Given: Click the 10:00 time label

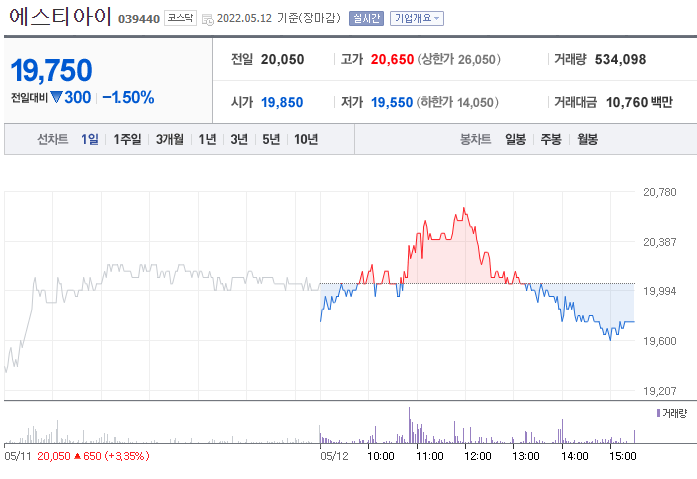Looking at the screenshot, I should click(381, 456).
